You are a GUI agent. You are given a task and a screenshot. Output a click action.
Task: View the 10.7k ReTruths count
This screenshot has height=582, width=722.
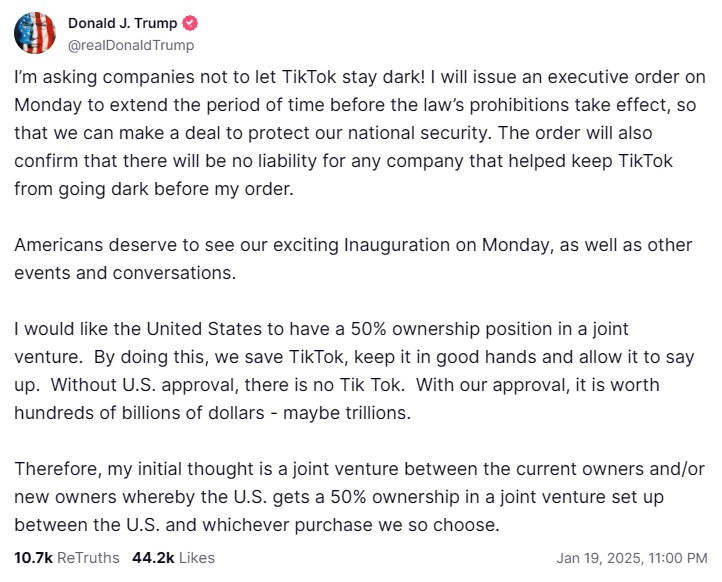(67, 558)
